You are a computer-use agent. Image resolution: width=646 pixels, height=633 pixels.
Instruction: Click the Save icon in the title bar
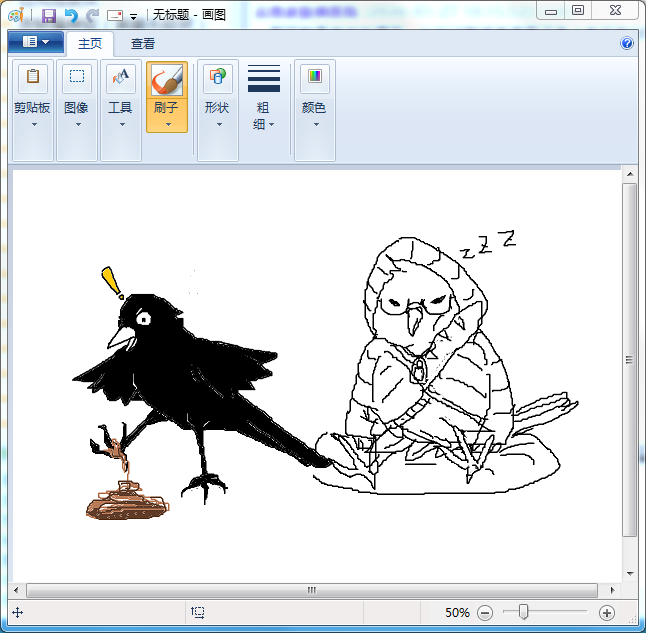pos(48,15)
